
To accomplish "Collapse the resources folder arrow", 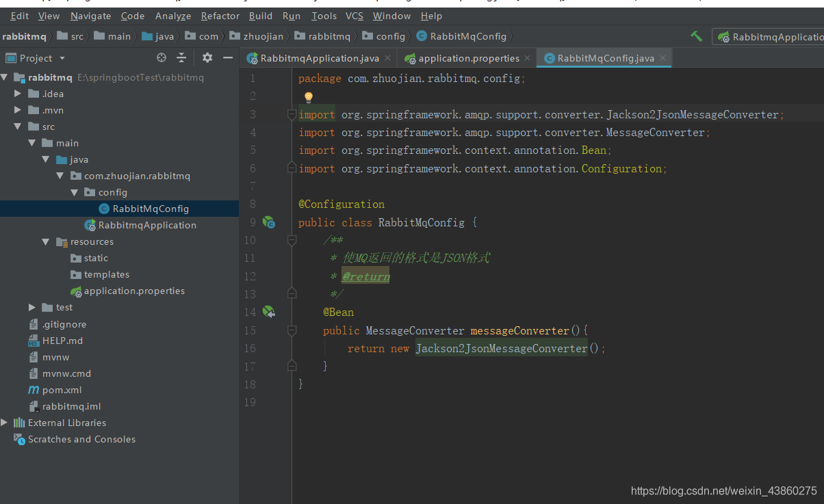I will 46,241.
